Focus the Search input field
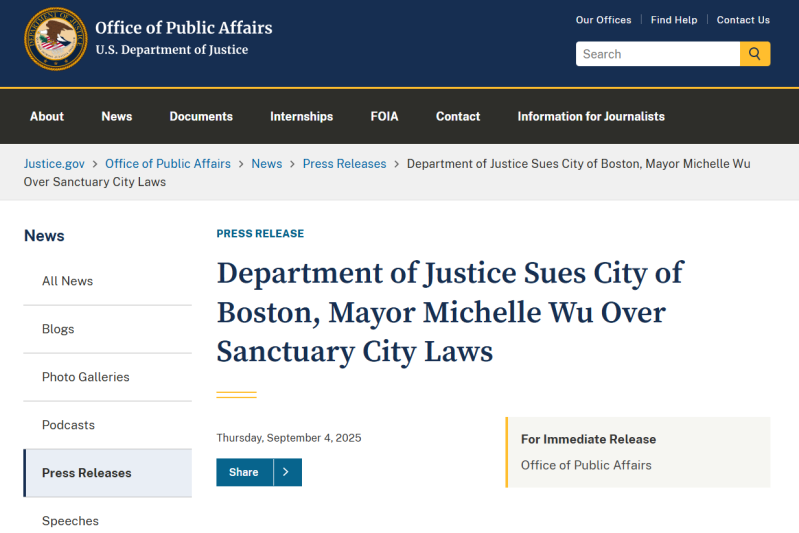 point(658,54)
